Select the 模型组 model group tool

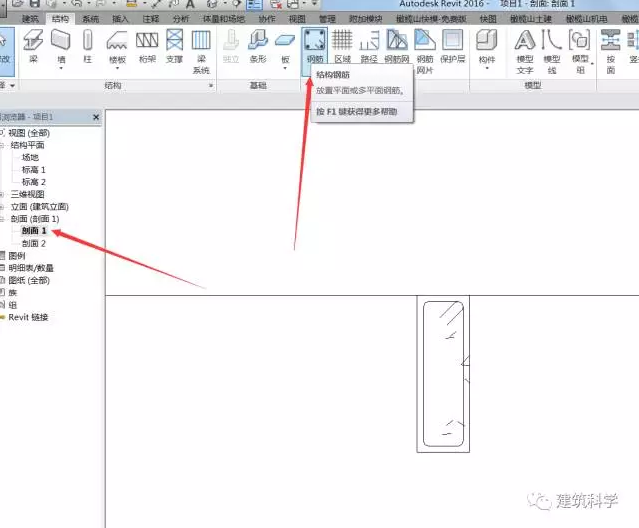[580, 52]
